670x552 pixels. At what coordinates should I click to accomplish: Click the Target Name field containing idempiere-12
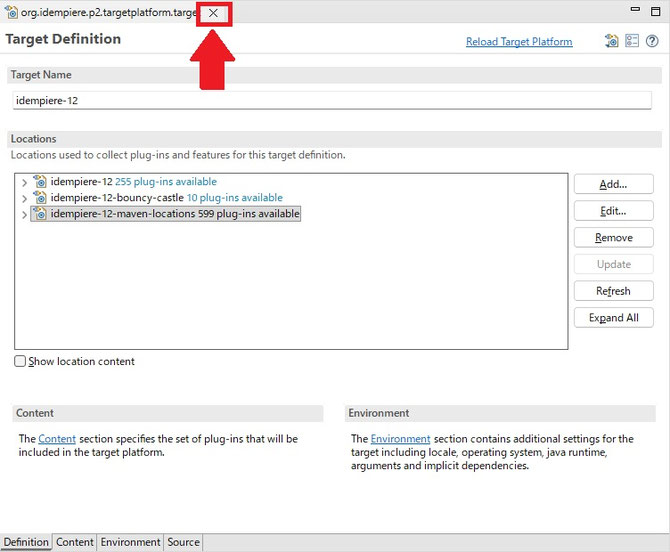[x=332, y=100]
